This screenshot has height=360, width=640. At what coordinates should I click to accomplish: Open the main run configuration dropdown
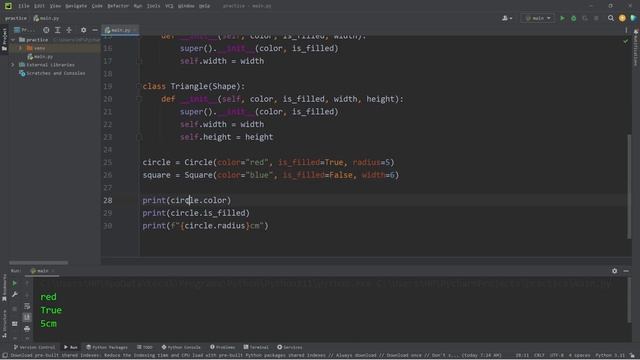[538, 18]
